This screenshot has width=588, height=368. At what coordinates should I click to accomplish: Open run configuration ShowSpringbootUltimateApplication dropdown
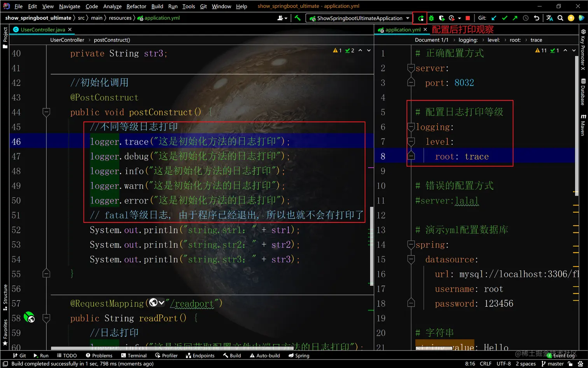pyautogui.click(x=359, y=18)
